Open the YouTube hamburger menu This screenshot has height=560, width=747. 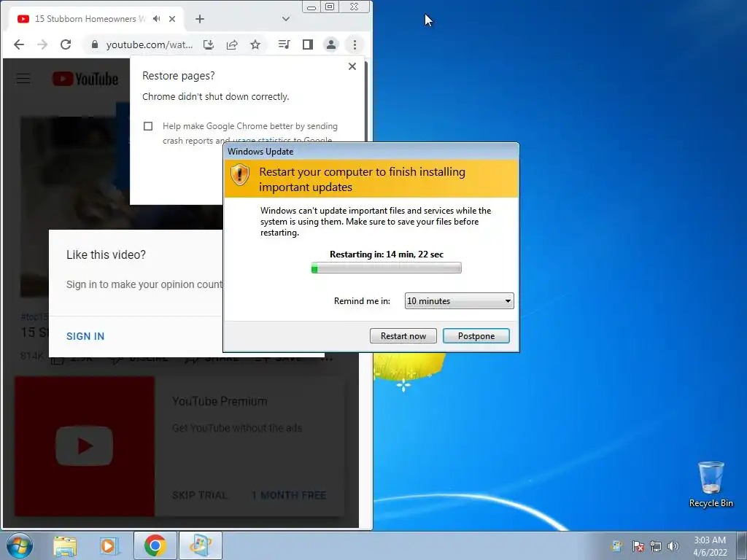tap(23, 79)
